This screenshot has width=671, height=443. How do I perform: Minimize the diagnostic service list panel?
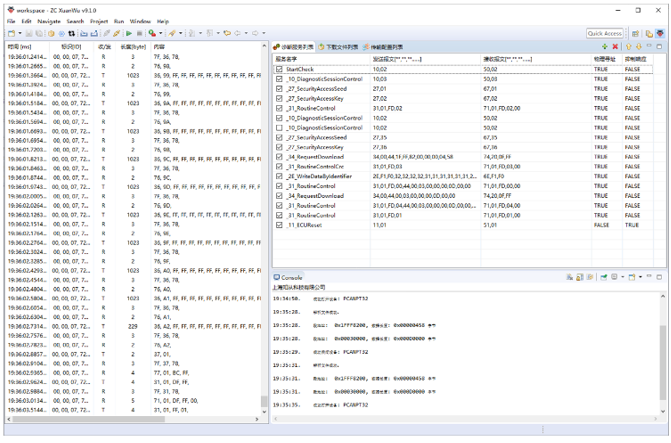649,46
